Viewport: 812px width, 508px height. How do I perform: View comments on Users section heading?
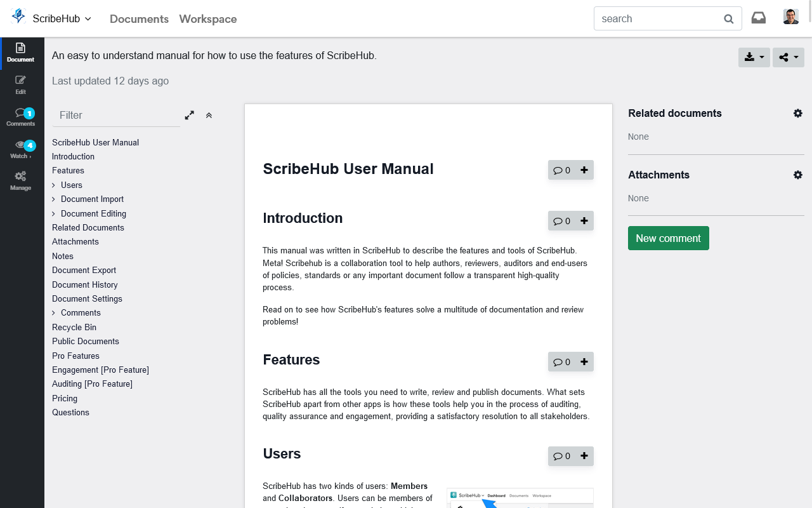click(x=561, y=456)
